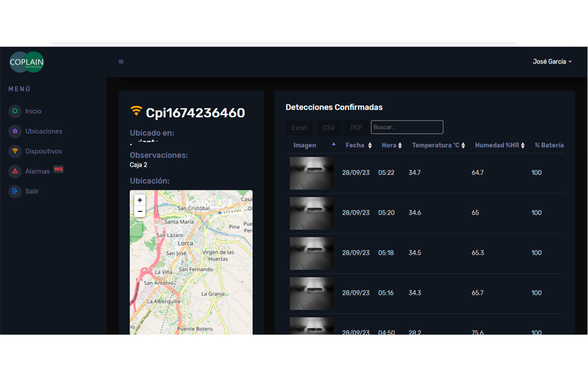Export detections as CSV
588x376 pixels.
pyautogui.click(x=328, y=128)
